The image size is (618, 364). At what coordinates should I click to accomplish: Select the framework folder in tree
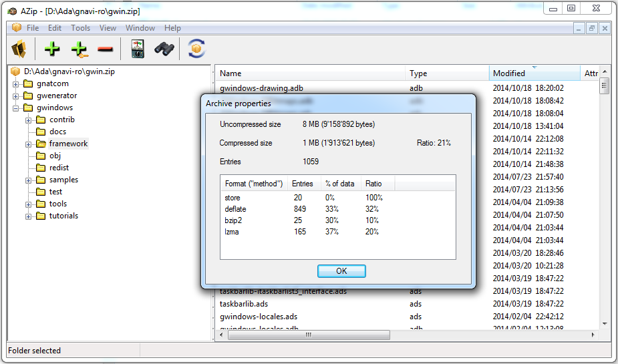(68, 144)
